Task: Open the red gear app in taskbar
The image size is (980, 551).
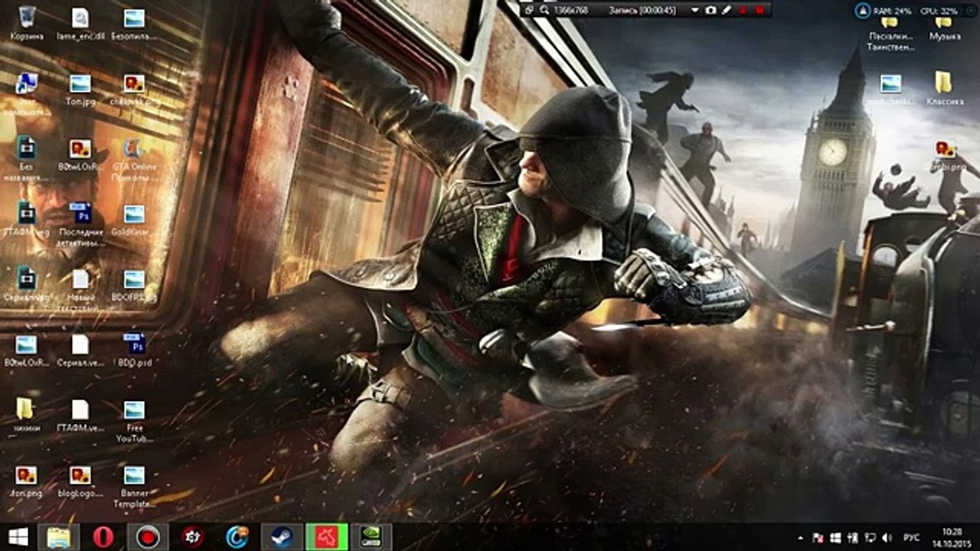Action: (x=192, y=536)
